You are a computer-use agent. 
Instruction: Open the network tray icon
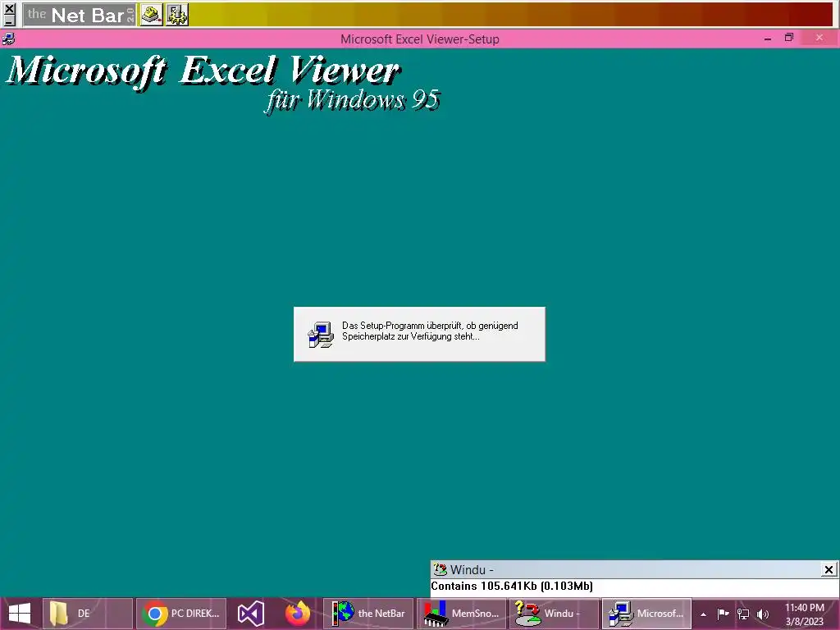tap(743, 614)
